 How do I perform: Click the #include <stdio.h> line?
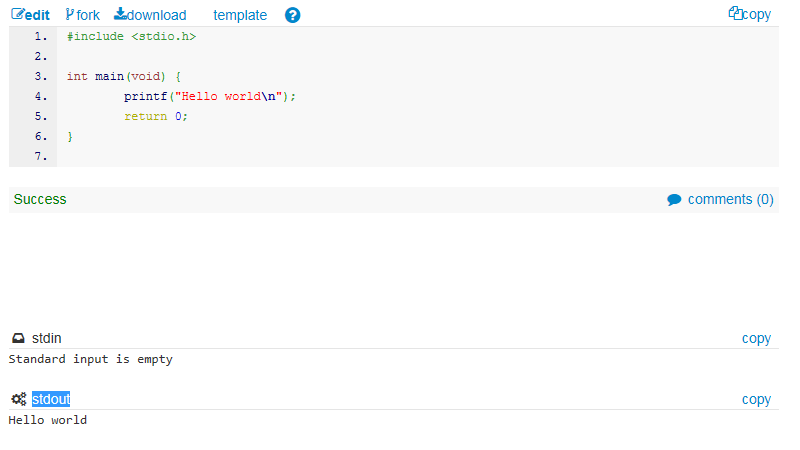point(132,36)
